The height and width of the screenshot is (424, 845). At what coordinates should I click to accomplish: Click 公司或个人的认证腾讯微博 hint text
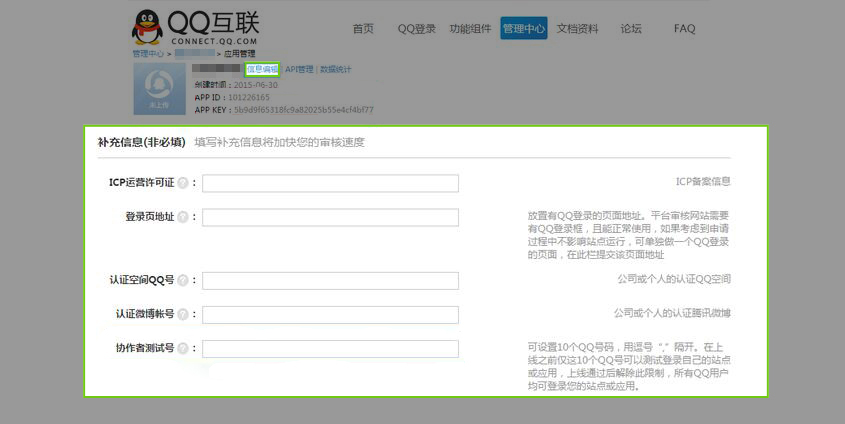click(x=673, y=313)
